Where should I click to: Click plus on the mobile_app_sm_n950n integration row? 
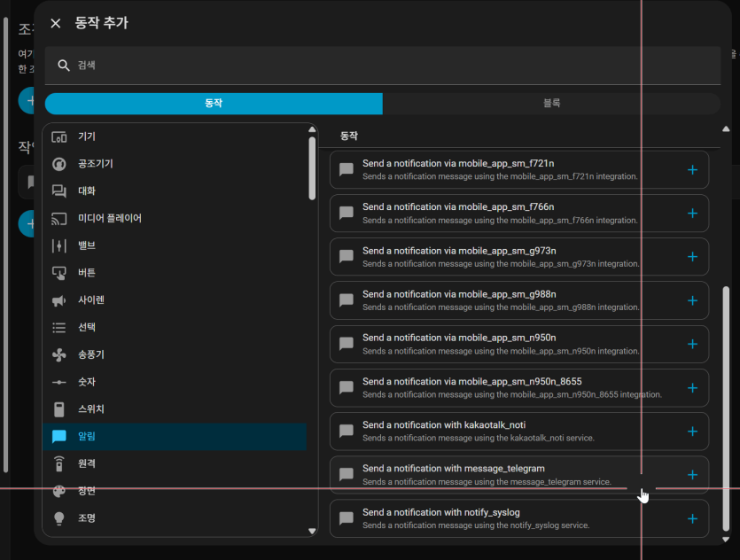coord(692,344)
